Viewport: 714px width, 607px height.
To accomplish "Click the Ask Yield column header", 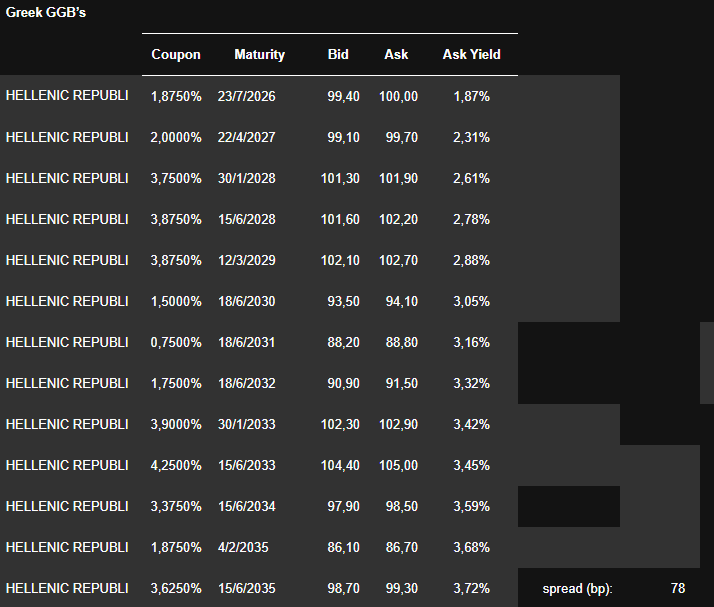I will (x=471, y=55).
